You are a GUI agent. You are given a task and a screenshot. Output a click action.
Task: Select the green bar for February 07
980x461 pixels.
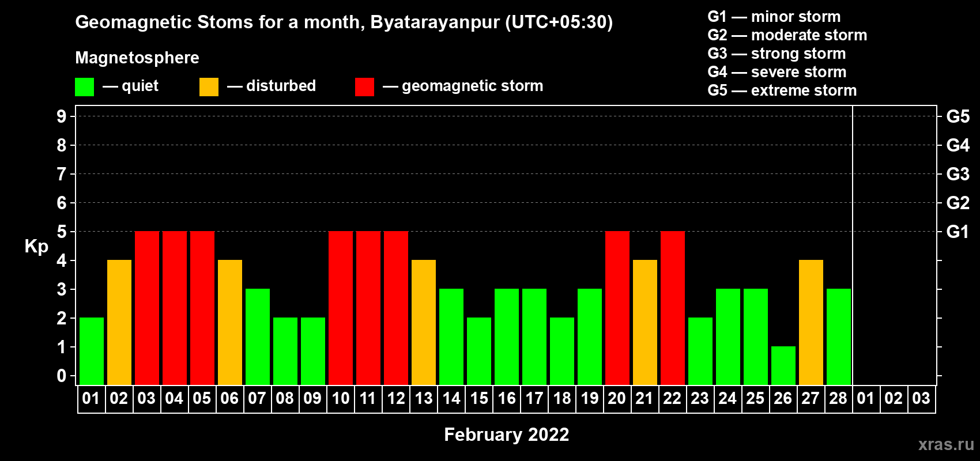258,337
